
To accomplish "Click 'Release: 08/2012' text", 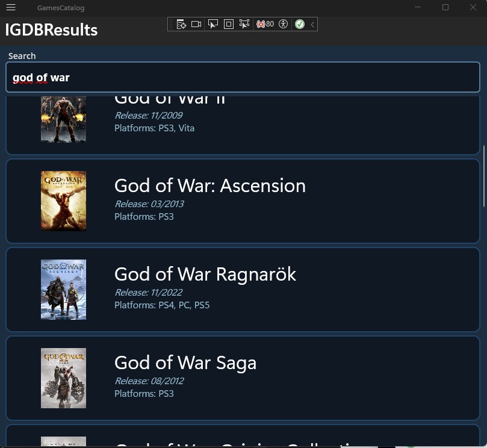I will pyautogui.click(x=149, y=381).
